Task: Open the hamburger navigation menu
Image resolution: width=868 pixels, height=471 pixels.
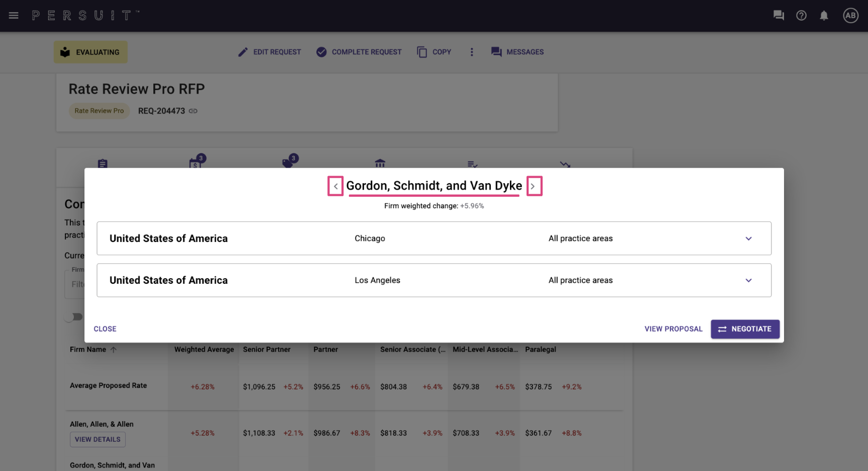Action: click(14, 16)
